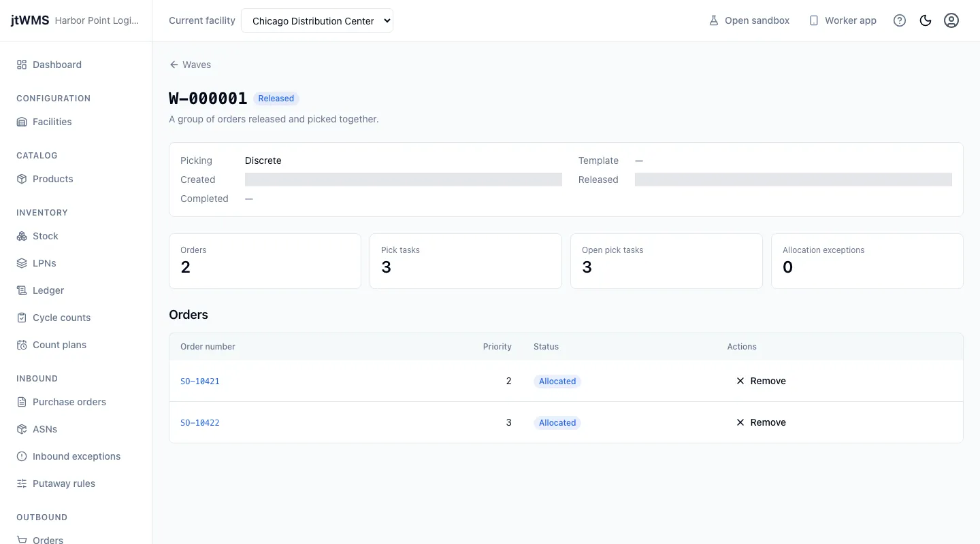
Task: Click the Count plans calendar icon
Action: (22, 345)
